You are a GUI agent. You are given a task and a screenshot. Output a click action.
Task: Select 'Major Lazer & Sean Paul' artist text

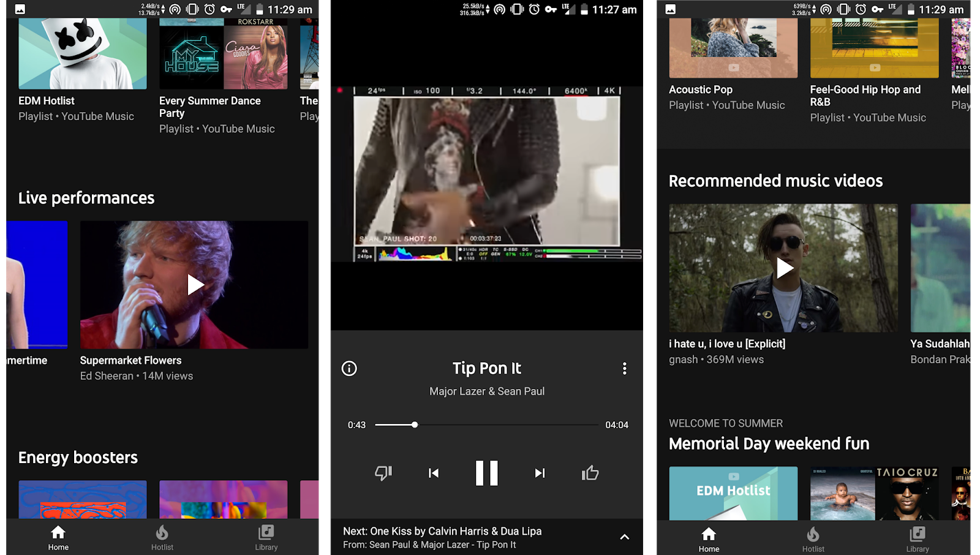487,391
